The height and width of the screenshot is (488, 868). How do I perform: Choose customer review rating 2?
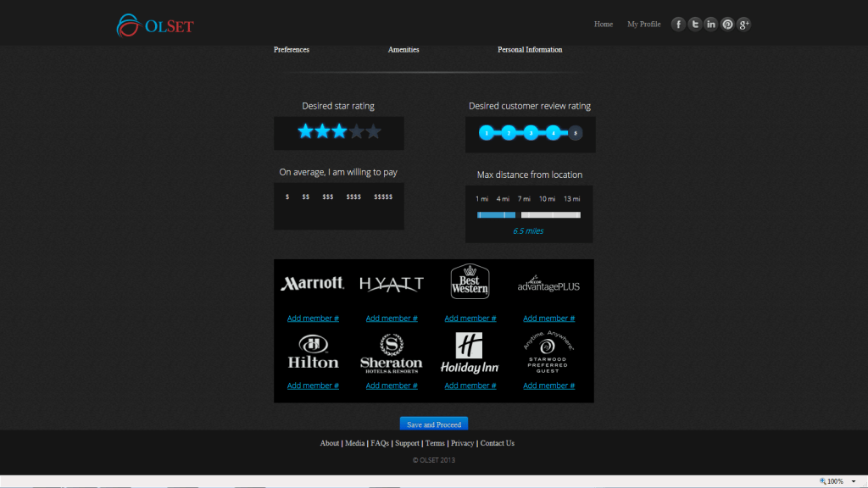(x=509, y=133)
